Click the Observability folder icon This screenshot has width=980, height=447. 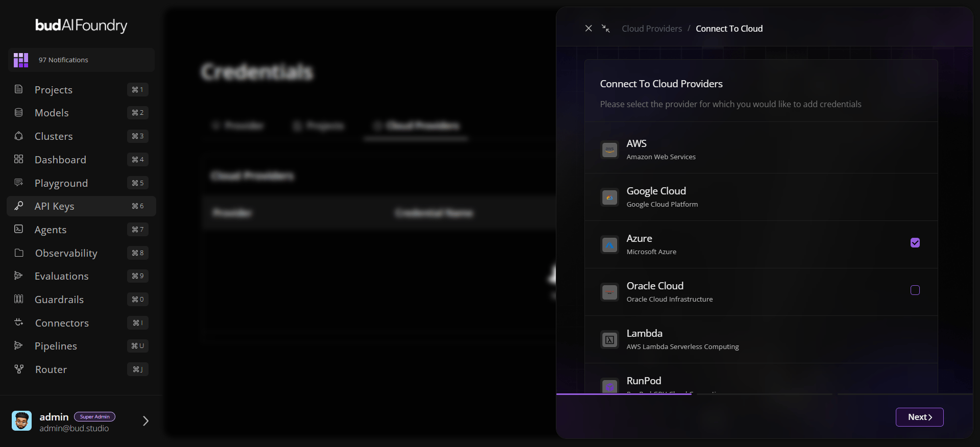click(x=19, y=253)
